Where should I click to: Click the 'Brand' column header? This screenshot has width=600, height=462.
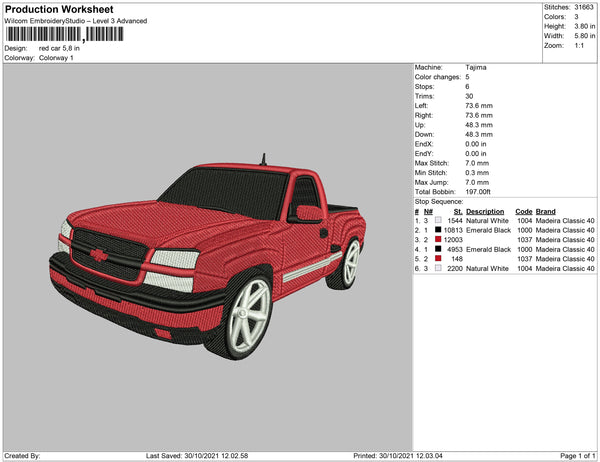(545, 211)
